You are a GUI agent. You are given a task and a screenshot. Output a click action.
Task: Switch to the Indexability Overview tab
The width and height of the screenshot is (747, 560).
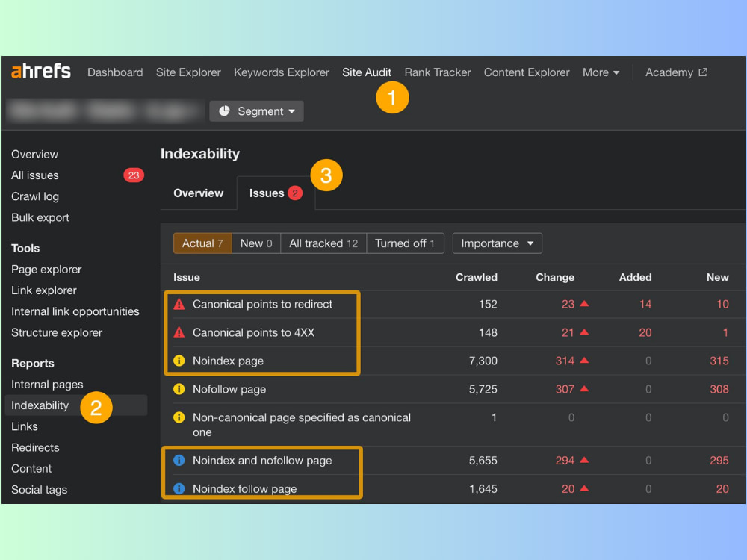(198, 193)
